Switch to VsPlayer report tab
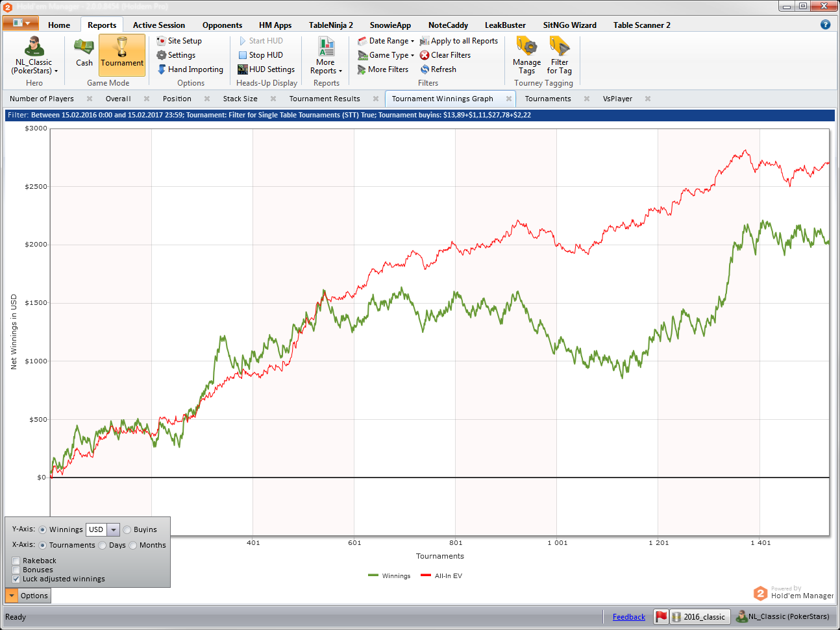 click(617, 99)
